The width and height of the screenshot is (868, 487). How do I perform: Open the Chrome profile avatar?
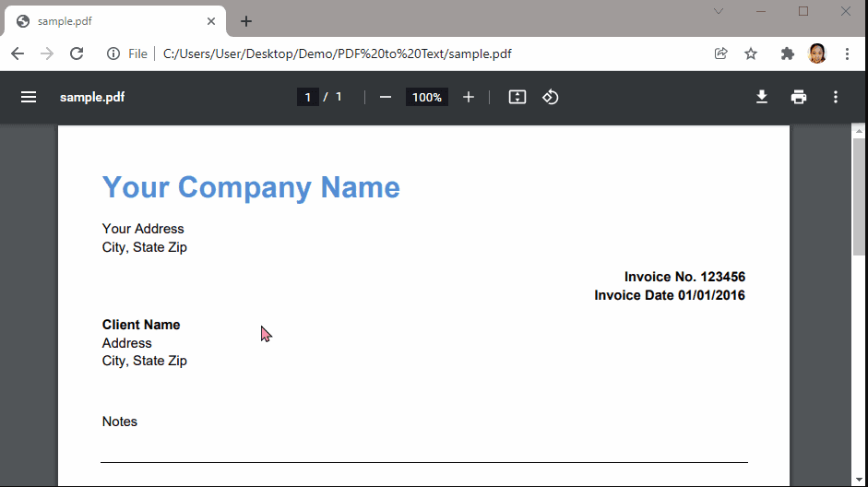[x=817, y=53]
